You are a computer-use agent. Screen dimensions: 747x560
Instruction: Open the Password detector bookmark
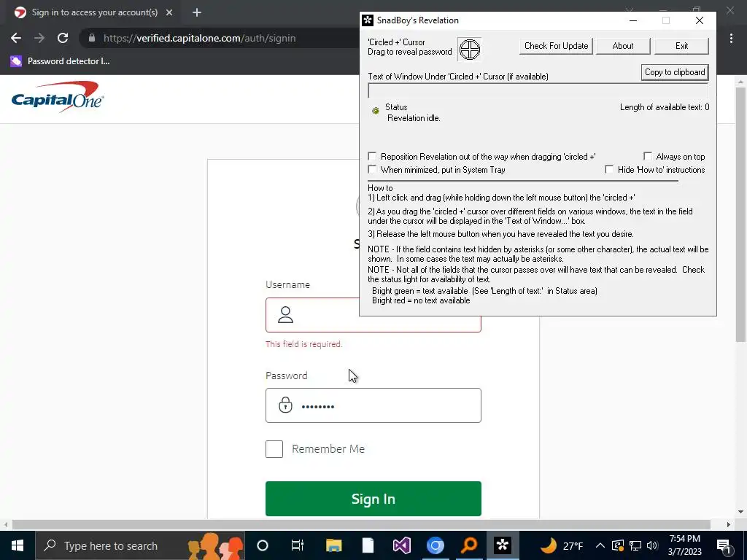(60, 61)
